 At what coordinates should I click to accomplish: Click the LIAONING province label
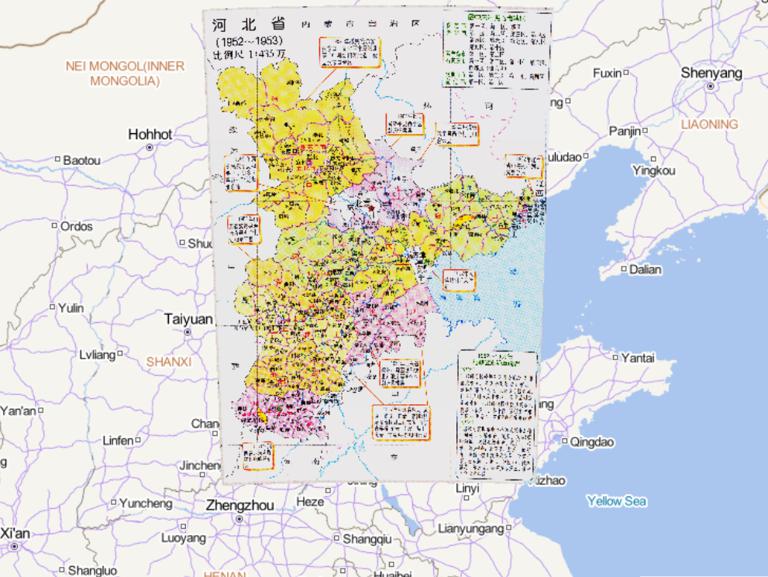coord(709,124)
